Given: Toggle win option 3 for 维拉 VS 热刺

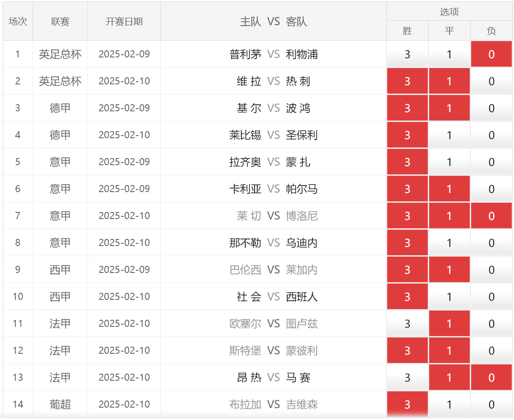Looking at the screenshot, I should click(407, 81).
